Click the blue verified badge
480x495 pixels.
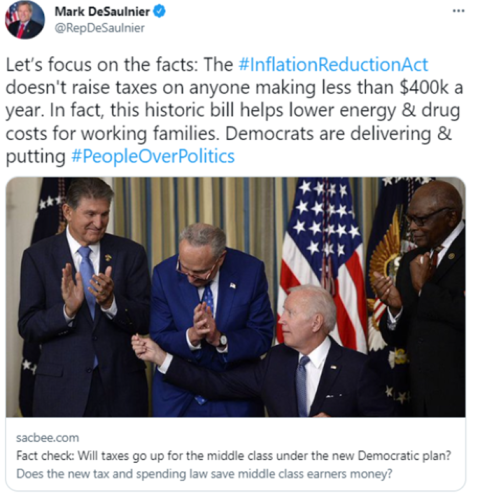tap(159, 12)
